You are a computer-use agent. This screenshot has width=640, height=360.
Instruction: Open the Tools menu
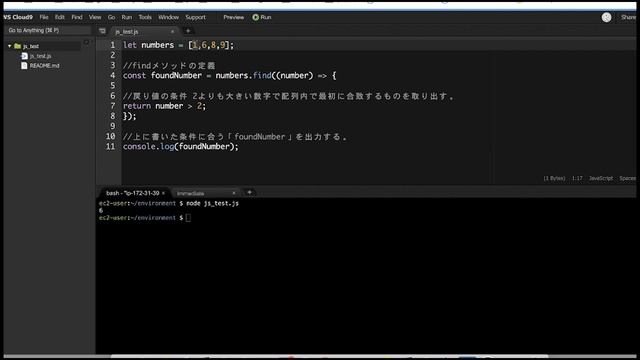click(x=145, y=17)
